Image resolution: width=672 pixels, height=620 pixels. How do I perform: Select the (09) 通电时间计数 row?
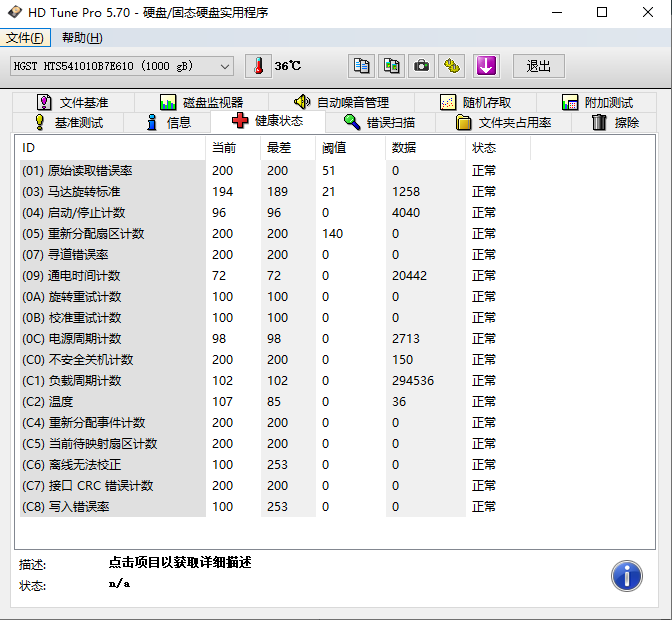275,276
